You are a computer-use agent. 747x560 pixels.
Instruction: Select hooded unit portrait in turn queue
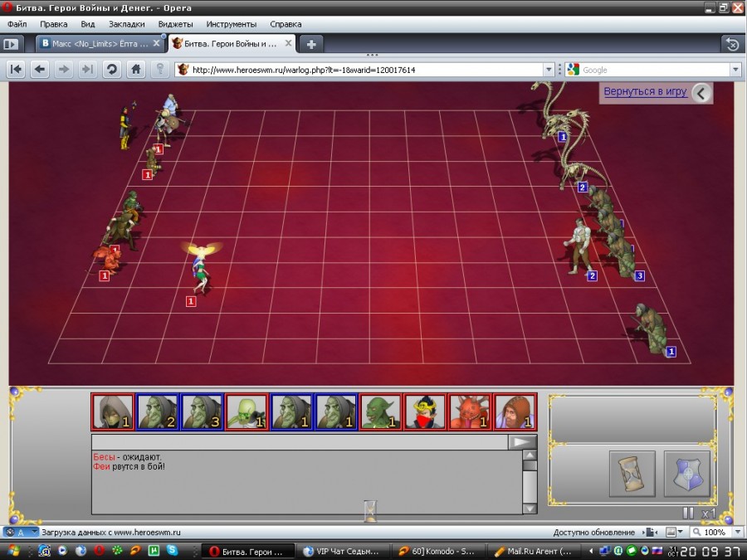coord(113,411)
